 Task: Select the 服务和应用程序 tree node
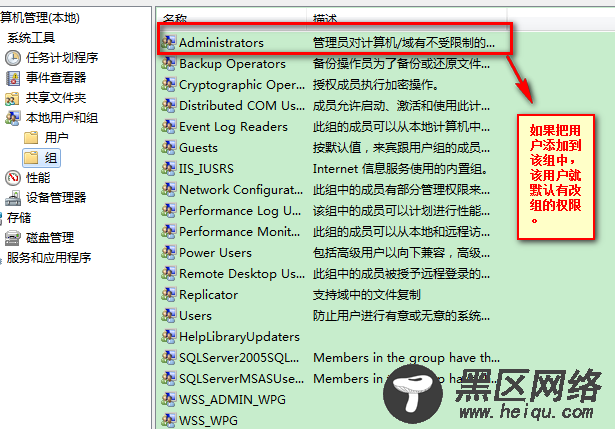pyautogui.click(x=49, y=258)
